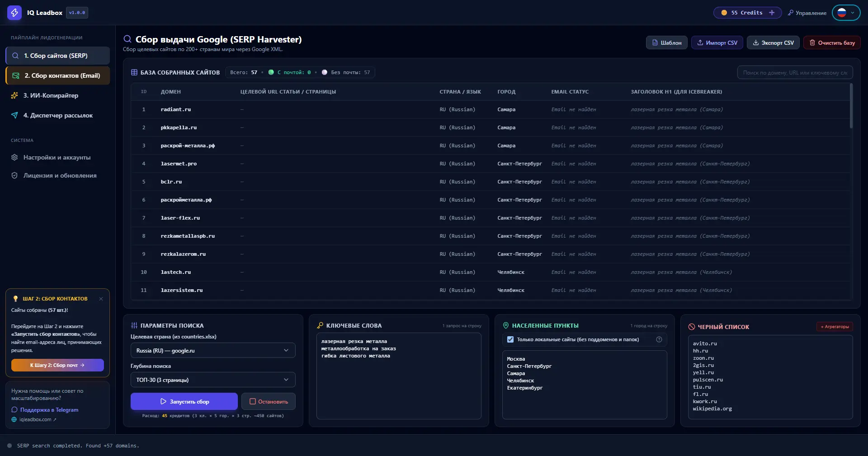868x456 pixels.
Task: Open Поддержка в Telegram link
Action: (49, 410)
